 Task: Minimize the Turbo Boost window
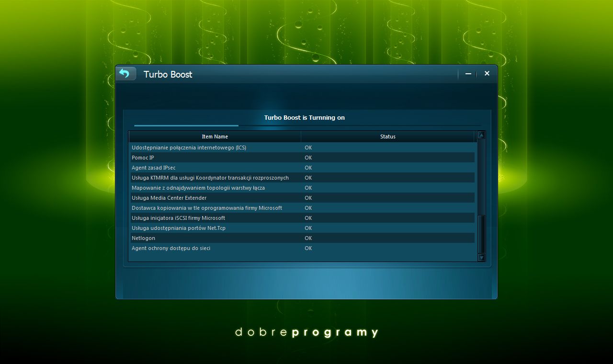[x=468, y=74]
